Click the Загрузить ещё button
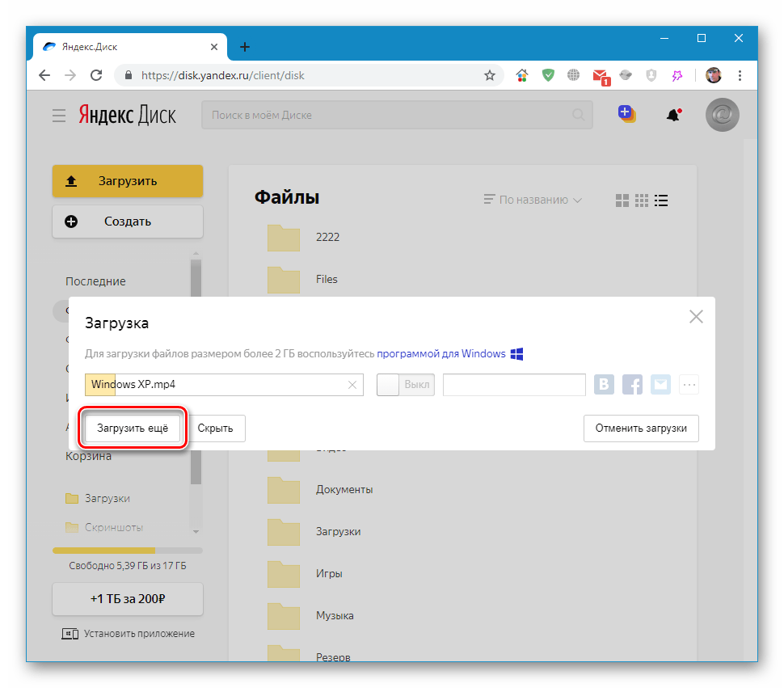The width and height of the screenshot is (784, 688). [132, 428]
